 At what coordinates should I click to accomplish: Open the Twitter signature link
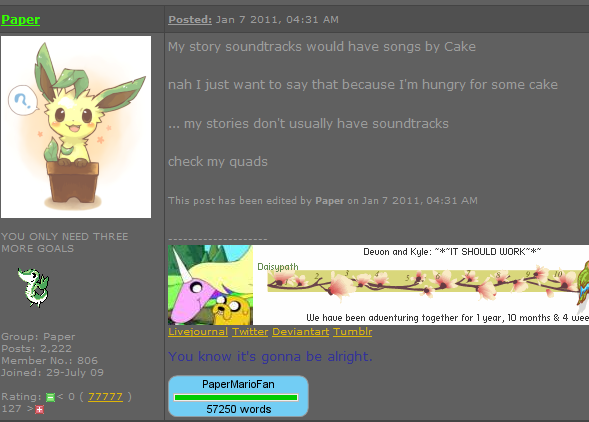pyautogui.click(x=250, y=332)
